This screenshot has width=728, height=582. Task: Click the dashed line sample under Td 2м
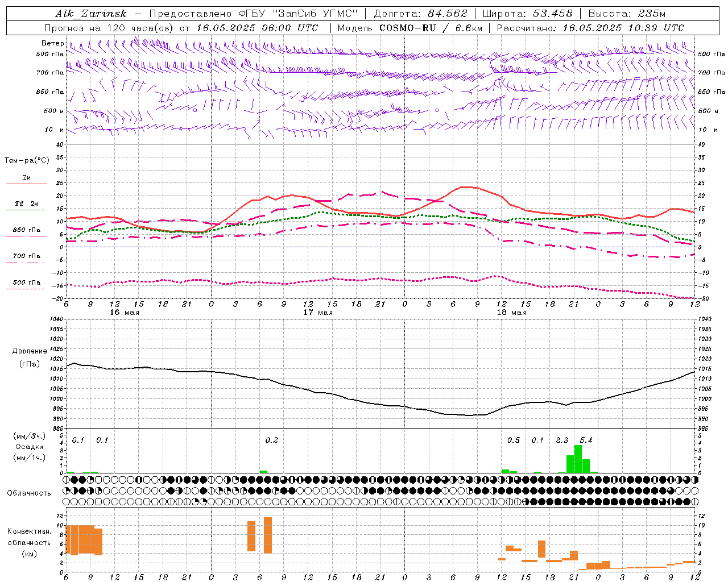(x=26, y=210)
